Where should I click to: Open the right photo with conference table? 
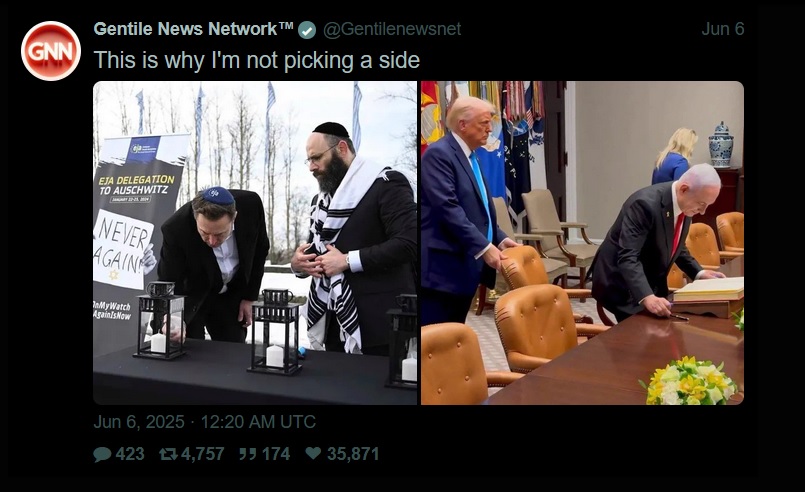click(582, 243)
